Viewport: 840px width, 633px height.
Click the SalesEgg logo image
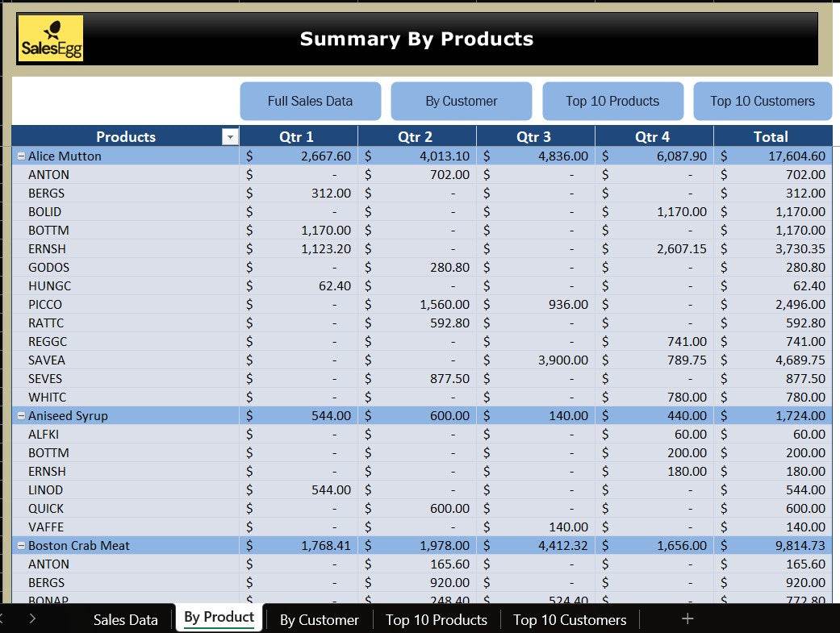[x=50, y=39]
